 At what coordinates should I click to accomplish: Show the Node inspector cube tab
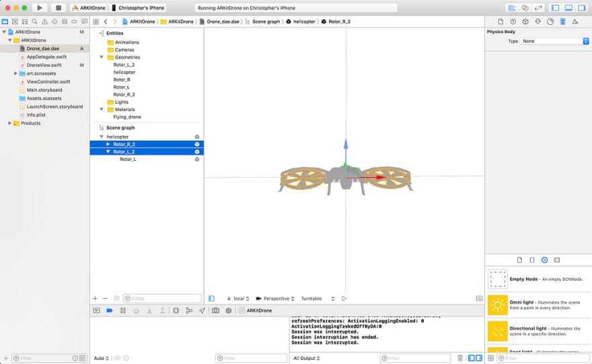click(x=525, y=22)
